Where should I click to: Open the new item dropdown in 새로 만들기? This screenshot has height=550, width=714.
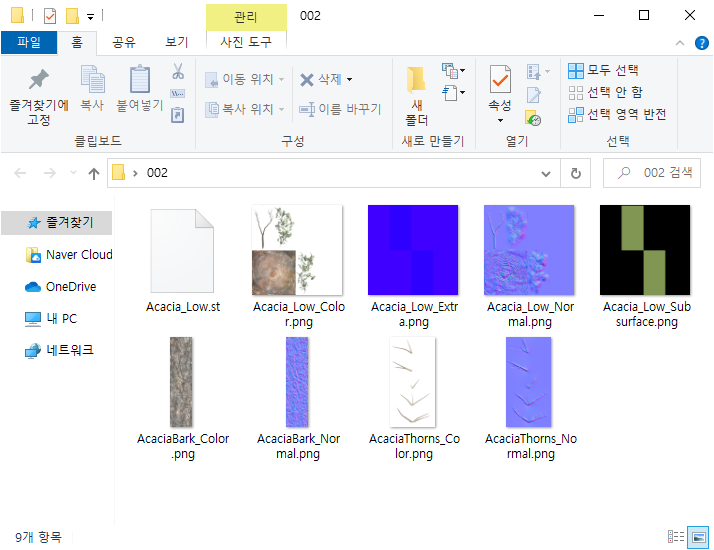[x=453, y=71]
